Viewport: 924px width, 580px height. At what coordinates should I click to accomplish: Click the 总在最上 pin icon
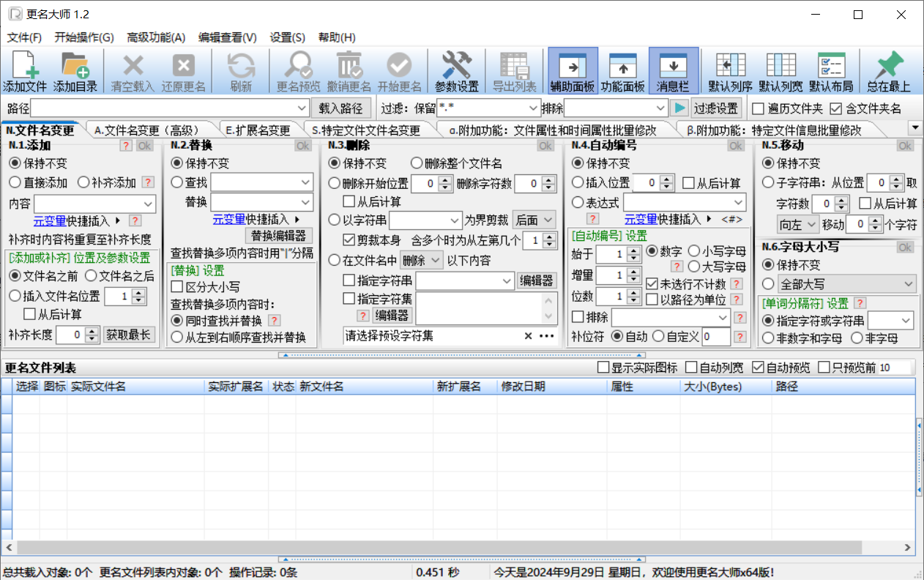[x=889, y=72]
